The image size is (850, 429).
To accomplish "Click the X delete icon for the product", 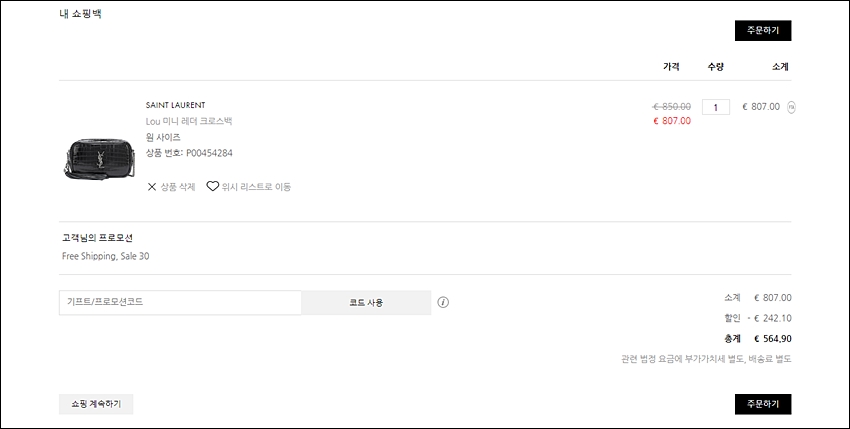I will coord(152,187).
